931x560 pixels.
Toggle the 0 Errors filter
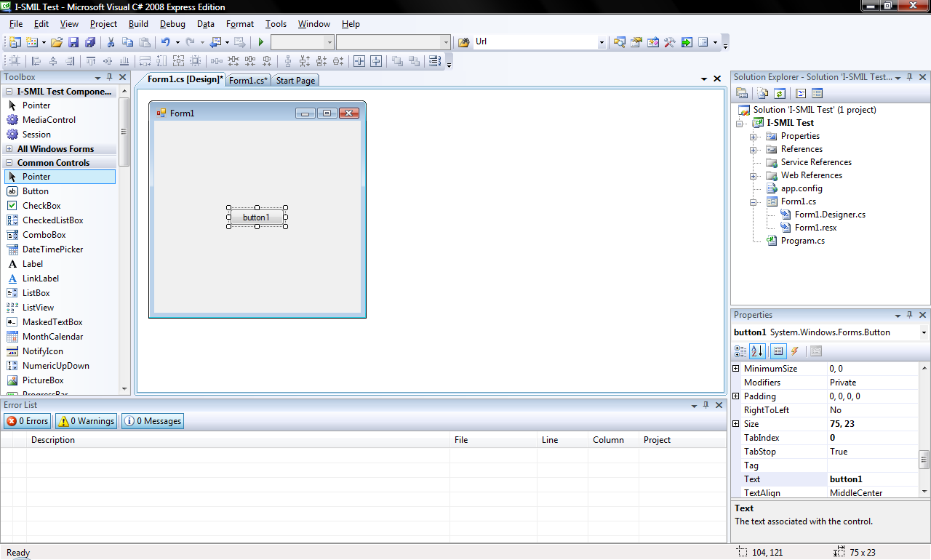click(x=28, y=421)
